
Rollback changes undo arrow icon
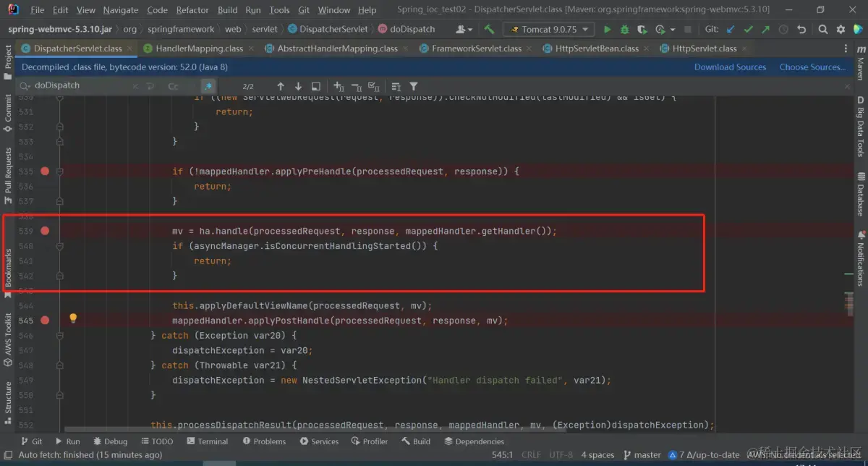coord(801,30)
